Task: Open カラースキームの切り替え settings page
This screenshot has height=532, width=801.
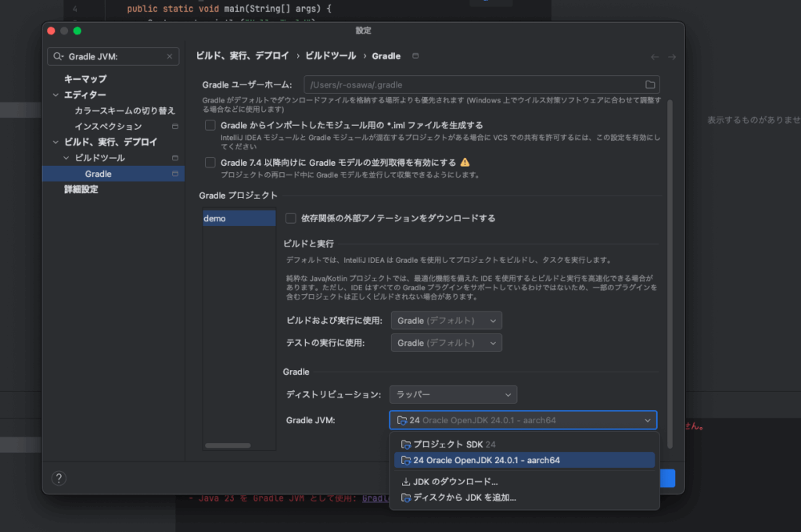Action: tap(124, 110)
